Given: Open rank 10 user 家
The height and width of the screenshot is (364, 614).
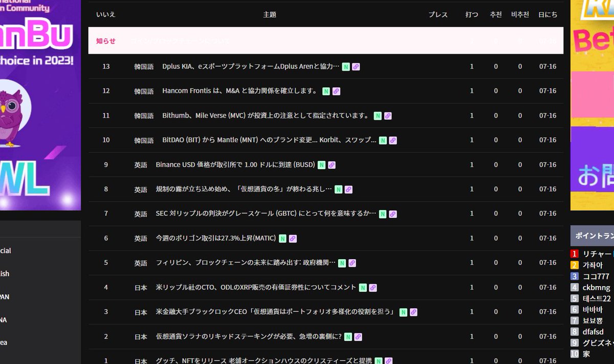Looking at the screenshot, I should [x=586, y=354].
